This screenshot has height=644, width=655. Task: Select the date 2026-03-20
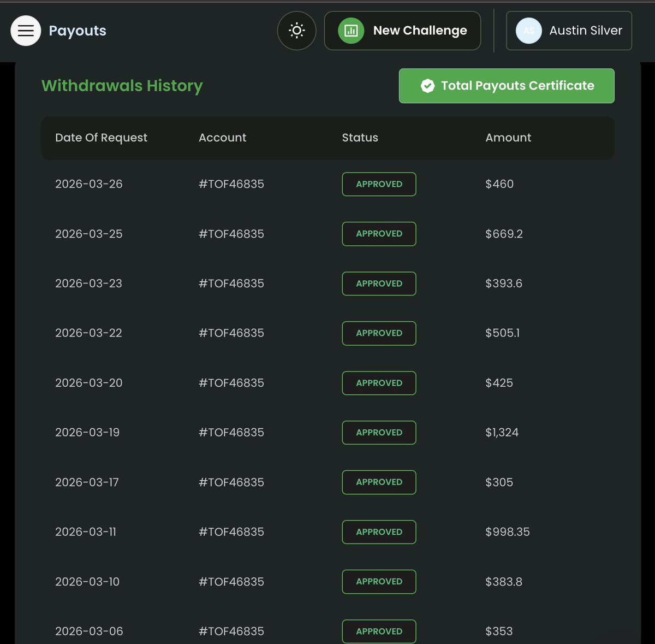coord(89,383)
